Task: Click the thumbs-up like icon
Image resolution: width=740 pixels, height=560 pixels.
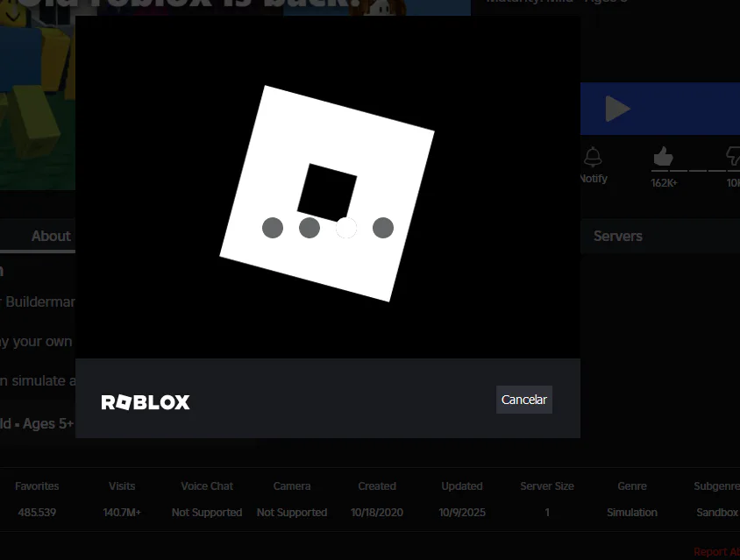Action: (x=663, y=156)
